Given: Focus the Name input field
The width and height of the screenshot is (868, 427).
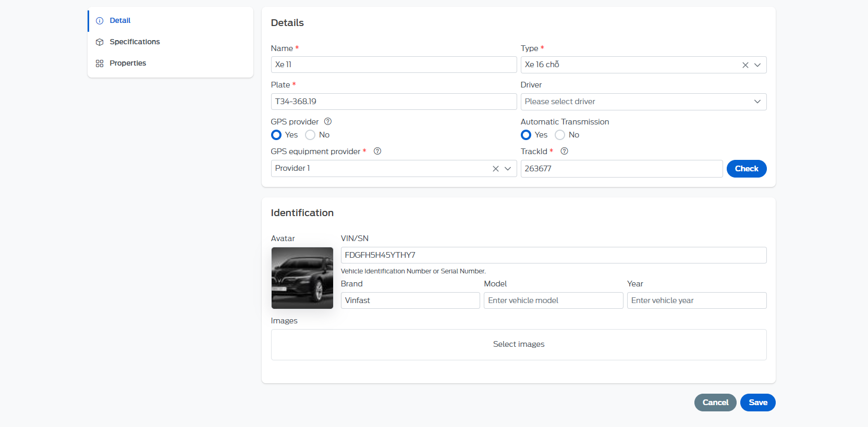Looking at the screenshot, I should coord(394,65).
